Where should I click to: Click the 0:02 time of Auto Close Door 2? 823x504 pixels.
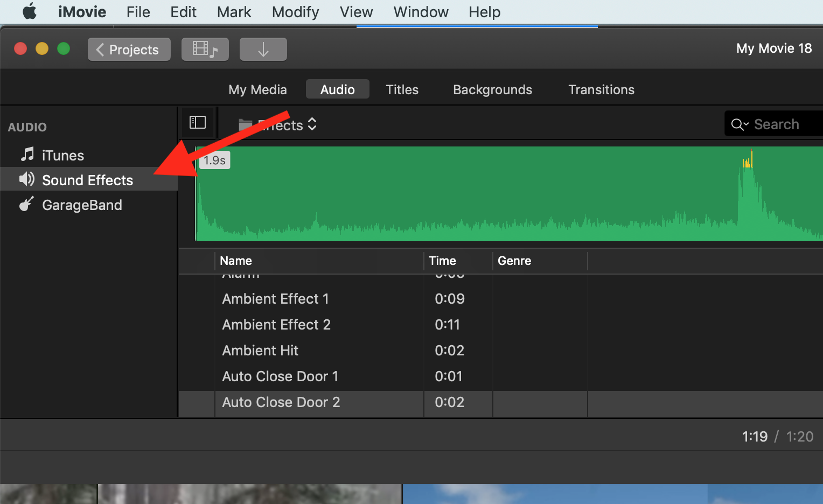tap(450, 402)
